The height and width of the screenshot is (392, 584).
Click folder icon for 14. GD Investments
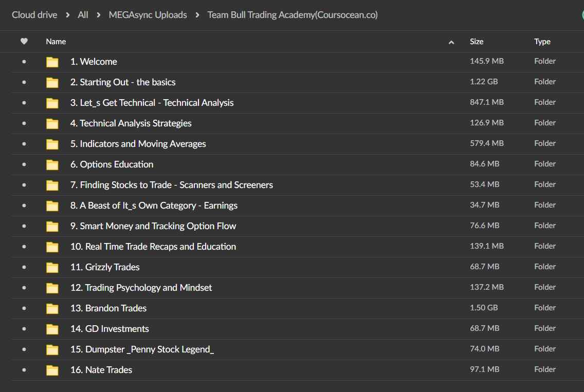point(52,329)
